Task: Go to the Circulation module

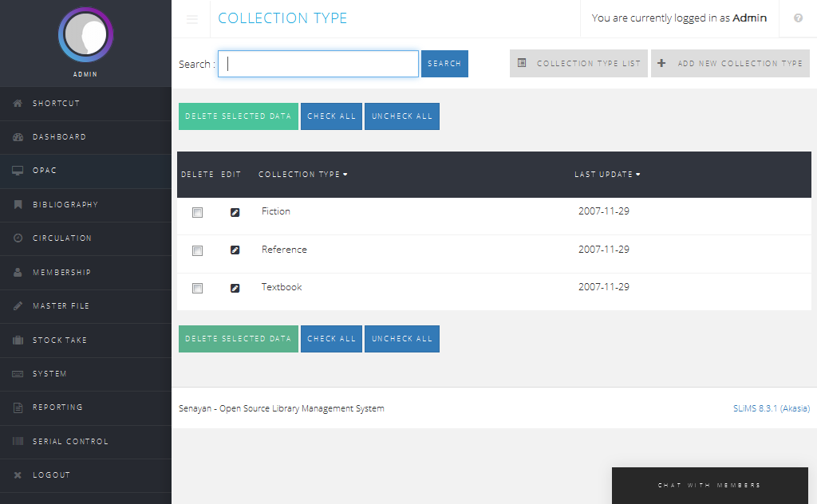Action: 62,238
